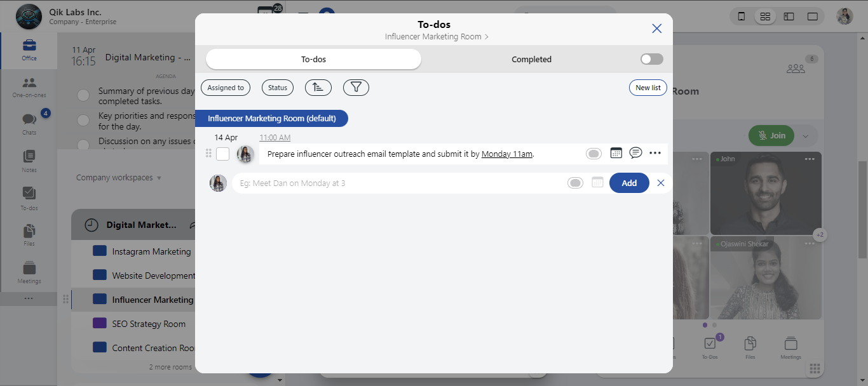The image size is (868, 386).
Task: Click the calendar icon on the outreach to-do
Action: (616, 153)
